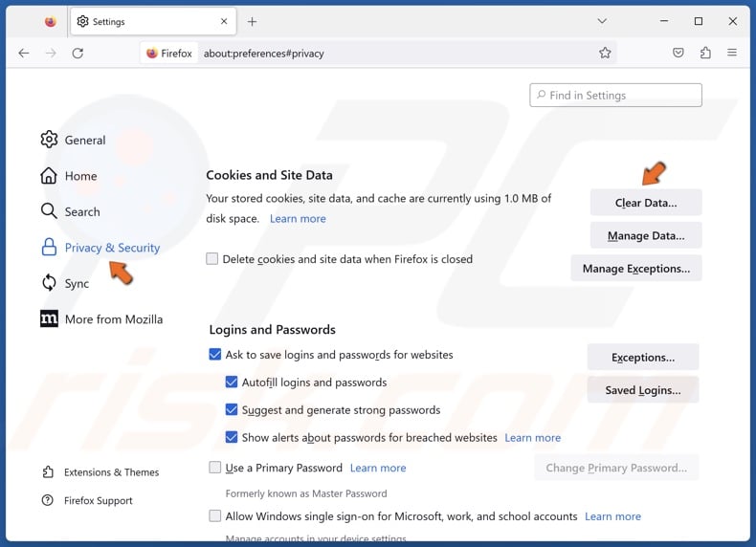Open the Sync settings category

point(65,283)
